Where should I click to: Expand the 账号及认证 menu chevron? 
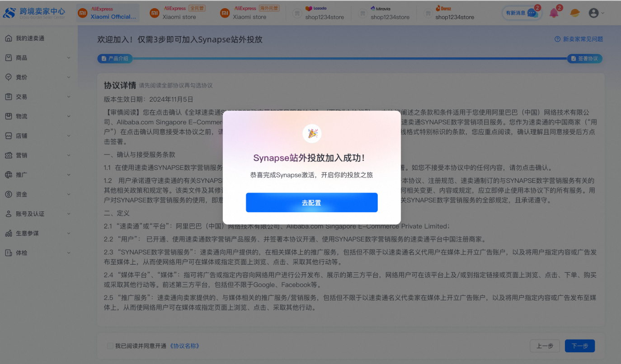pyautogui.click(x=69, y=214)
